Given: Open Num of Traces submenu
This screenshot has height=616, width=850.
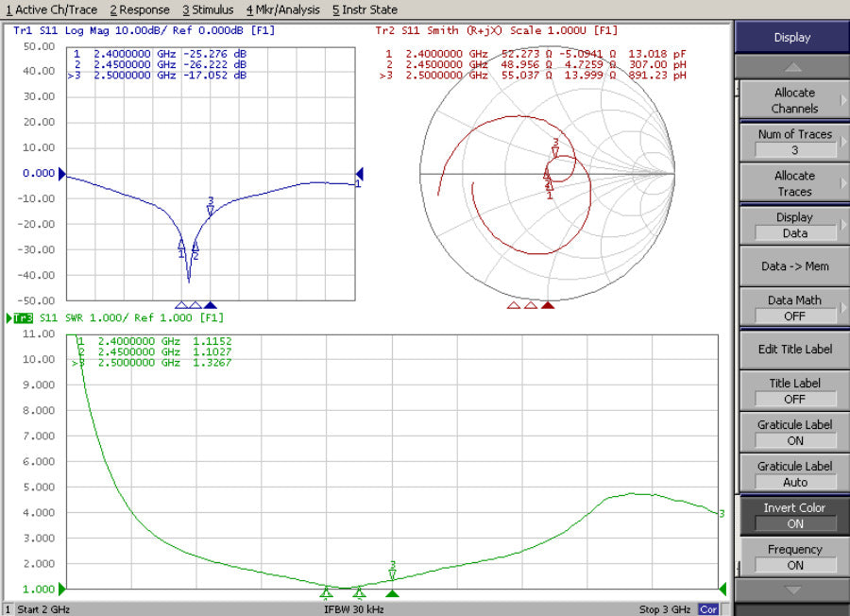Looking at the screenshot, I should click(794, 142).
